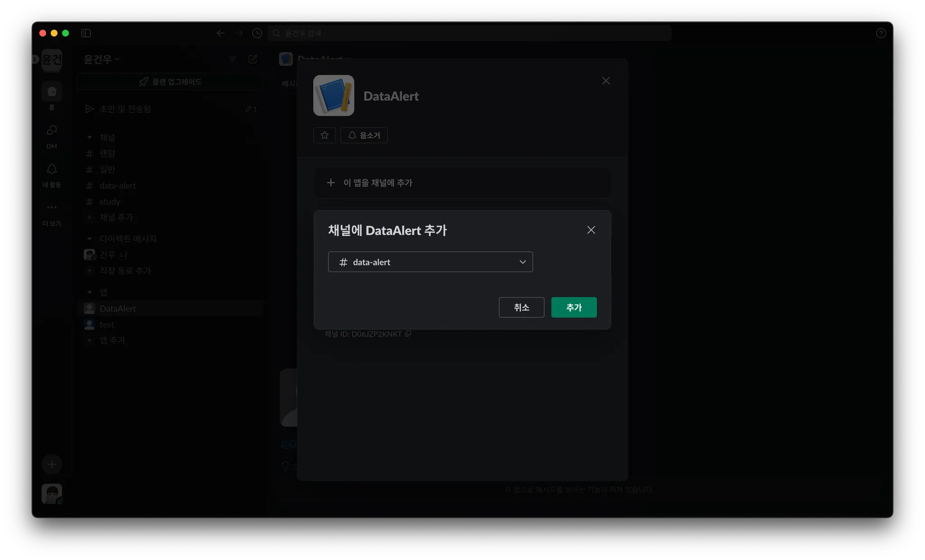Click in the 윤건우 검색 search field
925x560 pixels.
point(470,33)
